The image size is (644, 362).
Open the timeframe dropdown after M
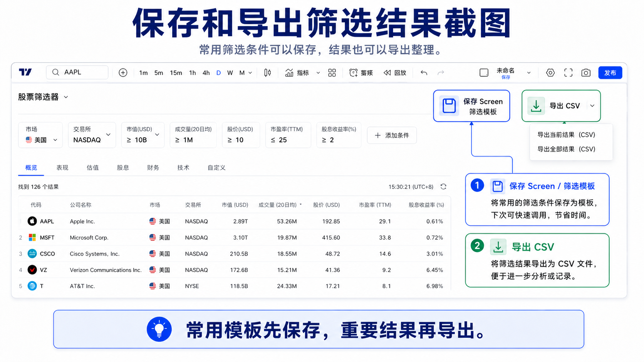click(250, 73)
